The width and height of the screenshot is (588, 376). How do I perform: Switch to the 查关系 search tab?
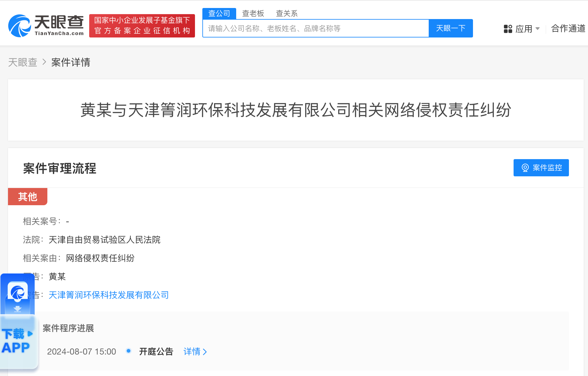tap(287, 13)
